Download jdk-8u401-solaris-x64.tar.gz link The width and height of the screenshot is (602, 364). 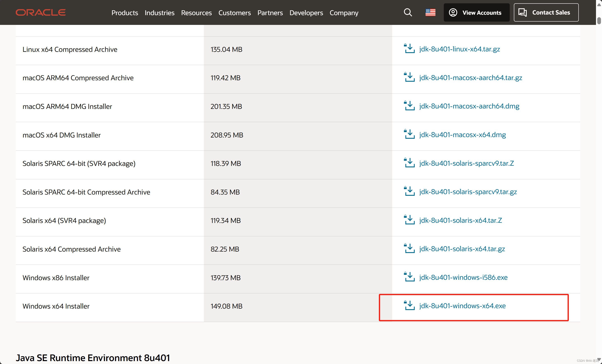462,249
